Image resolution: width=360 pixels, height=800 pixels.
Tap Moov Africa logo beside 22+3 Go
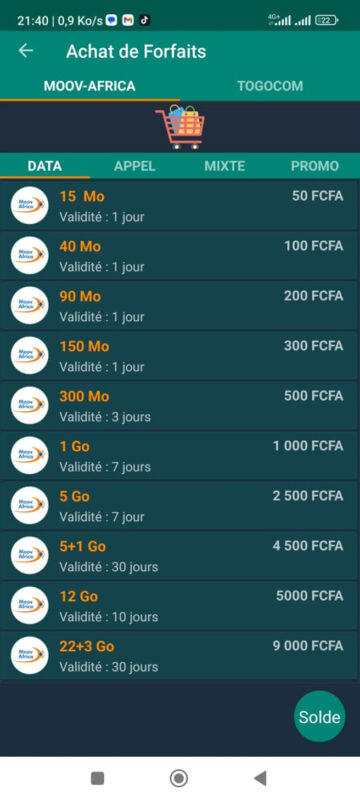tap(30, 656)
